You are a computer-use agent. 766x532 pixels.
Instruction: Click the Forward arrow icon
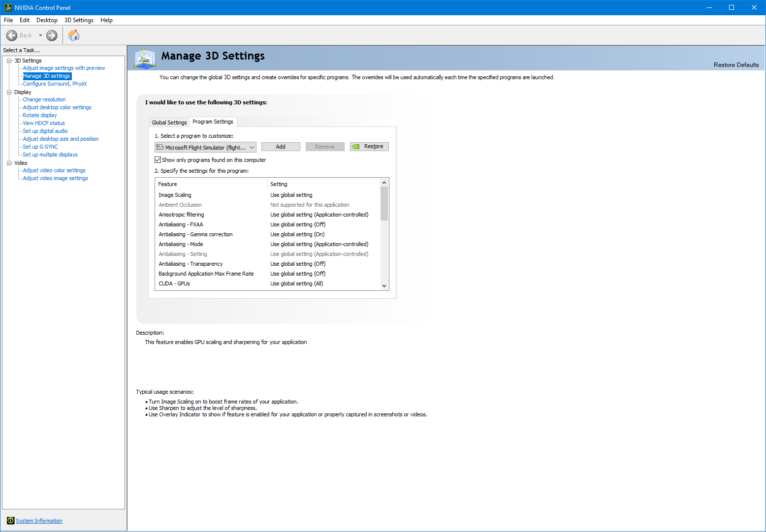[52, 35]
